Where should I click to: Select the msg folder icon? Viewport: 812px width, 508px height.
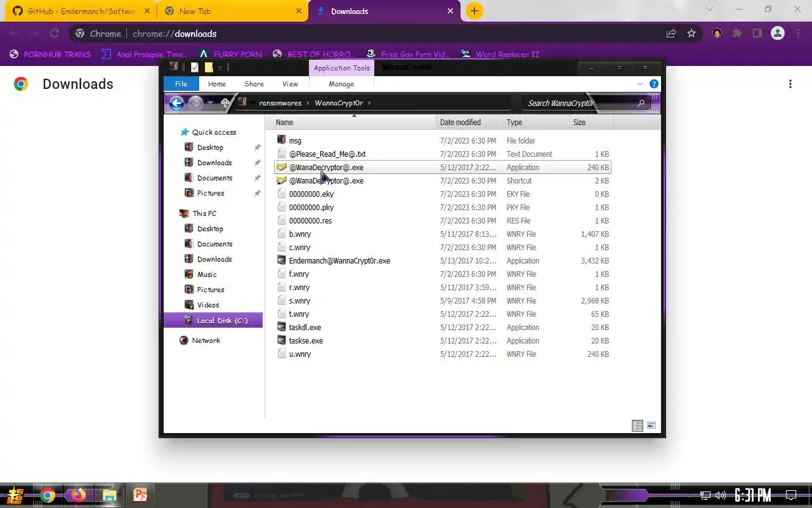click(282, 140)
